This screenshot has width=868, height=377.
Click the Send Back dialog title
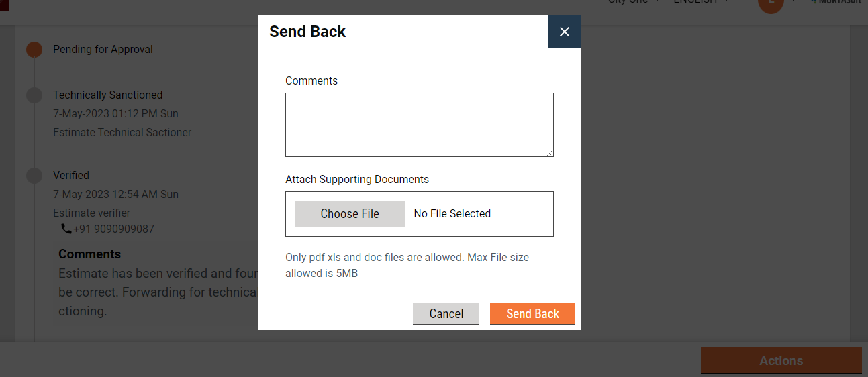[x=307, y=32]
